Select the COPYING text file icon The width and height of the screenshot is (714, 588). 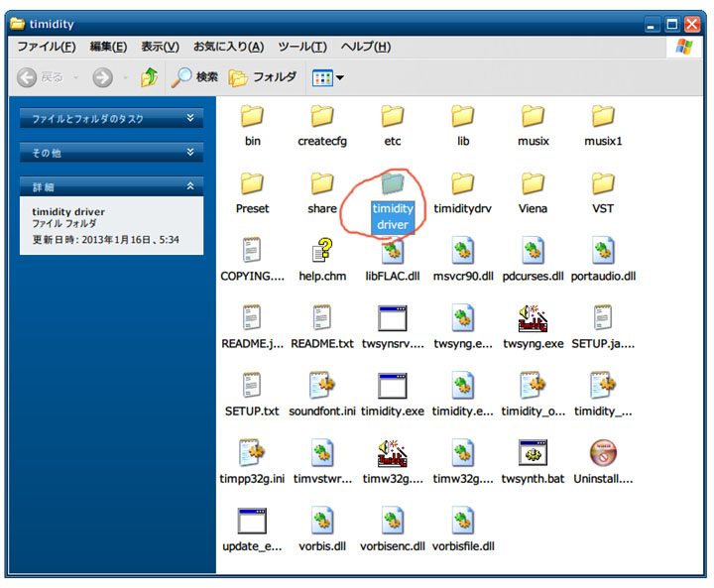pos(252,250)
